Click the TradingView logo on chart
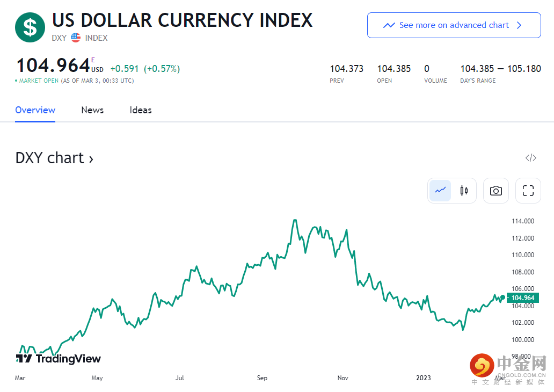This screenshot has width=554, height=392. (x=59, y=358)
